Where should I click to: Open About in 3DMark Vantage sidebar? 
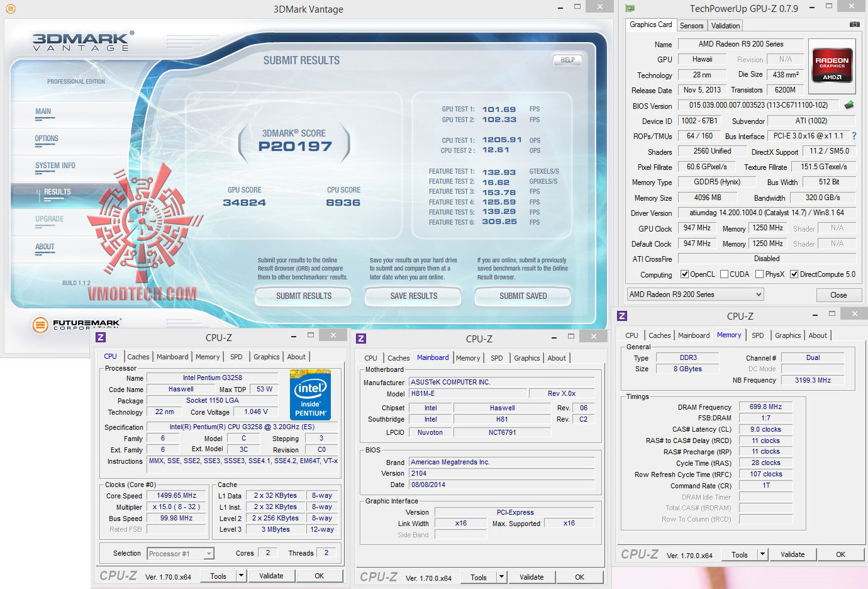coord(45,247)
